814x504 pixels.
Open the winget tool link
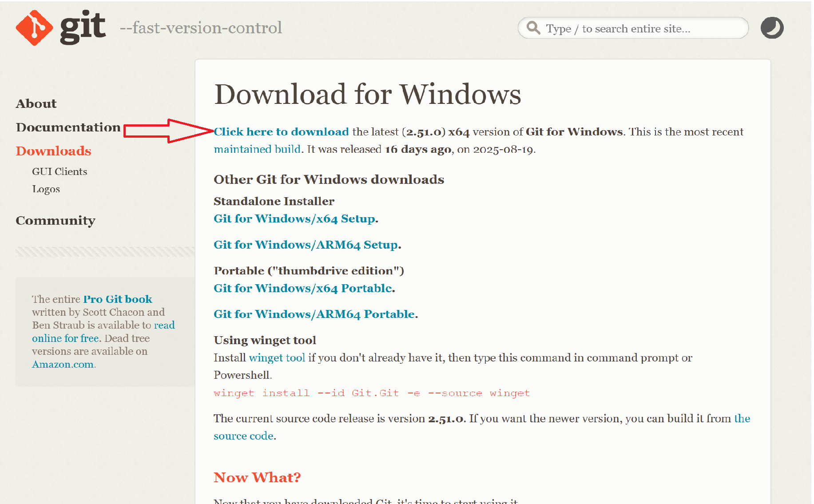277,358
